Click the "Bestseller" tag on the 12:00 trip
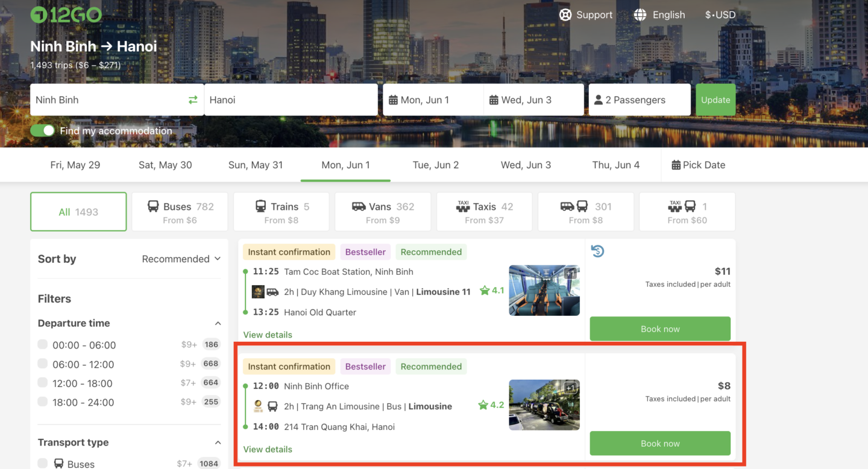This screenshot has height=469, width=868. click(x=365, y=367)
